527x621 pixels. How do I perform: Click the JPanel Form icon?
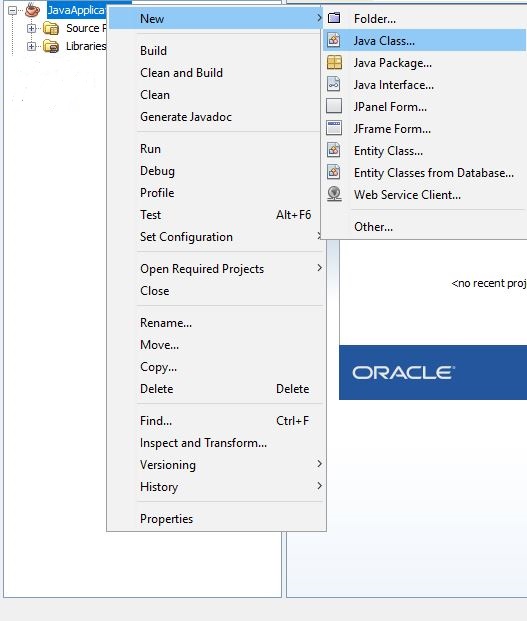(334, 106)
